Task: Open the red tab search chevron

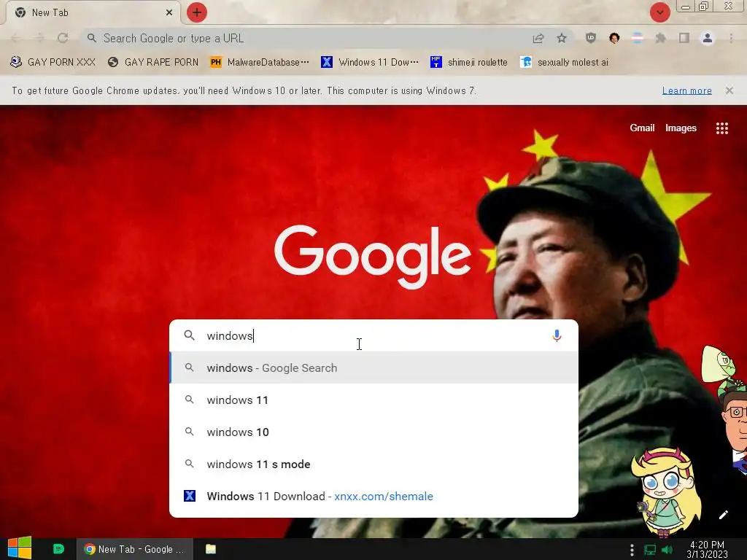Action: pyautogui.click(x=659, y=12)
